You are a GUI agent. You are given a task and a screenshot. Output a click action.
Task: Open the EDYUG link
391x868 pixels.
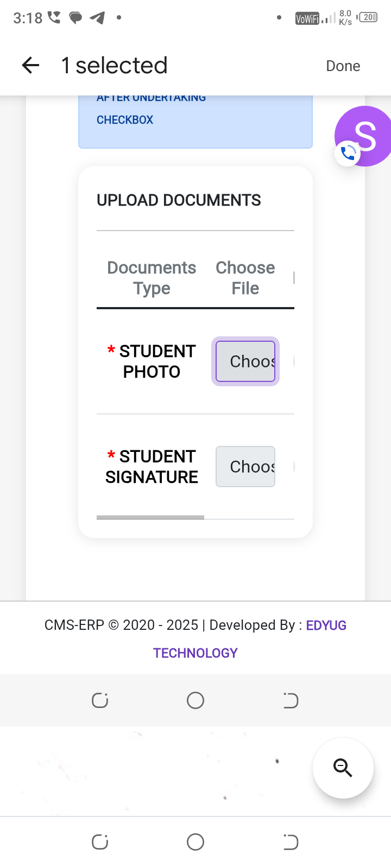coord(326,625)
